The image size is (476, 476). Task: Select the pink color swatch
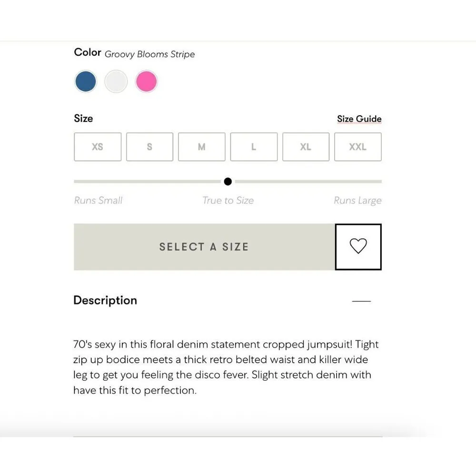tap(146, 81)
